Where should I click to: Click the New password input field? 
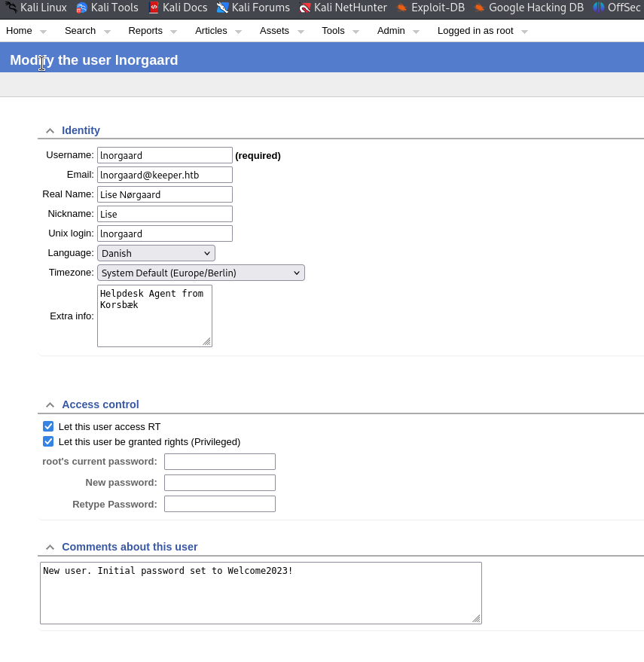(x=219, y=483)
